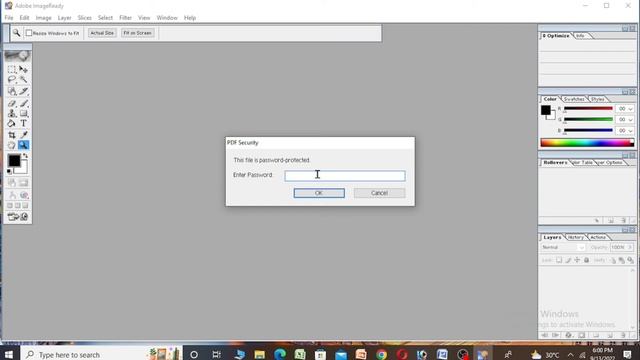Open the B value dropdown in Color panel
Image resolution: width=640 pixels, height=360 pixels.
click(631, 131)
